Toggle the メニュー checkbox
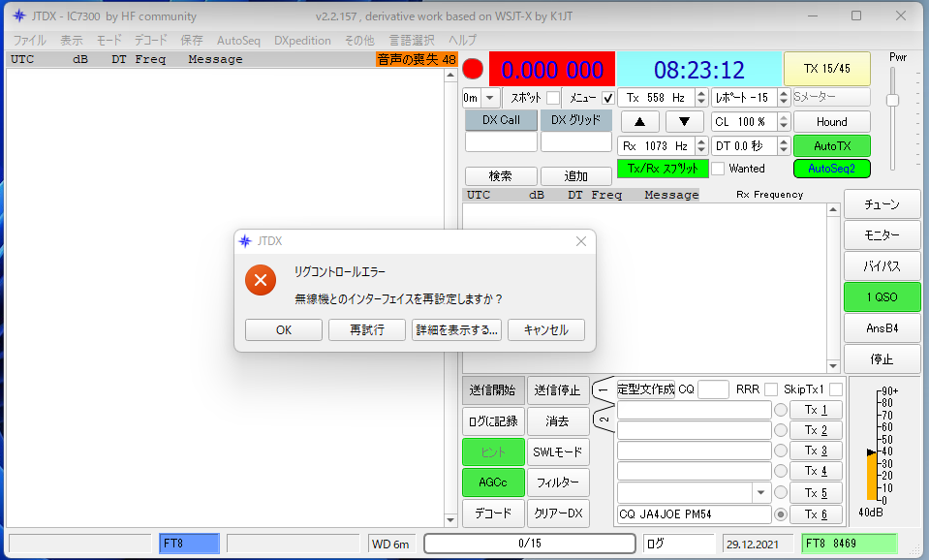The height and width of the screenshot is (560, 929). click(x=608, y=98)
